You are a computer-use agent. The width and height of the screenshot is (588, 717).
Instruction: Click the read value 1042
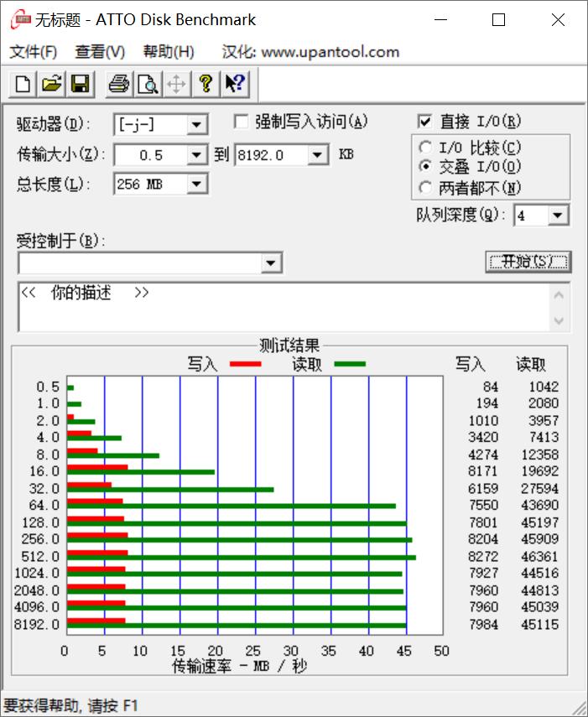click(x=544, y=387)
